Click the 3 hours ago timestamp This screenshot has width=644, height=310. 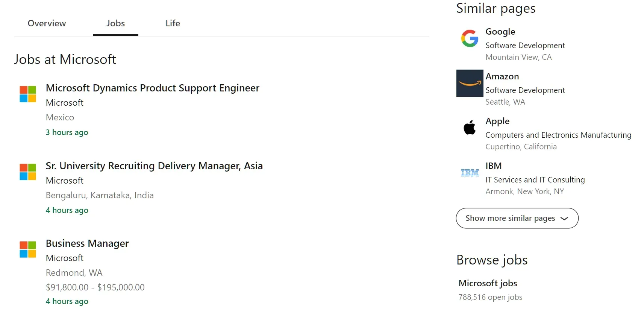67,132
